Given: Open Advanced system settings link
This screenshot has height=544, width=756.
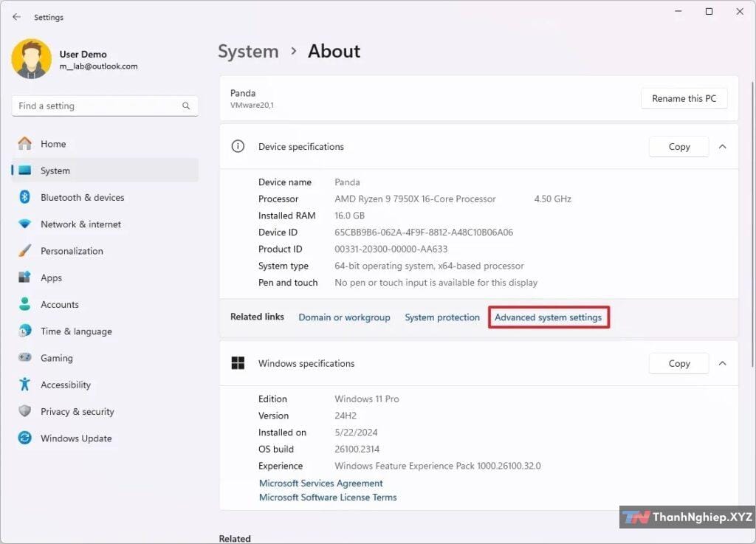Looking at the screenshot, I should (549, 317).
